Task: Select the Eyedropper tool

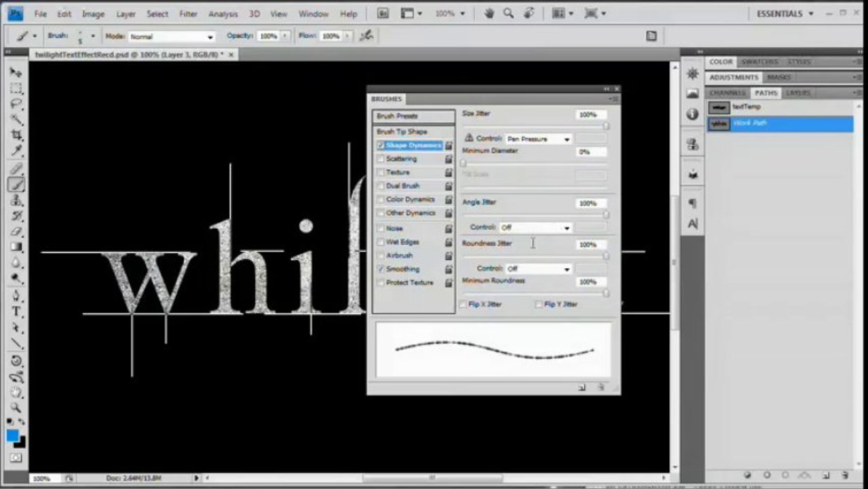Action: [x=16, y=151]
